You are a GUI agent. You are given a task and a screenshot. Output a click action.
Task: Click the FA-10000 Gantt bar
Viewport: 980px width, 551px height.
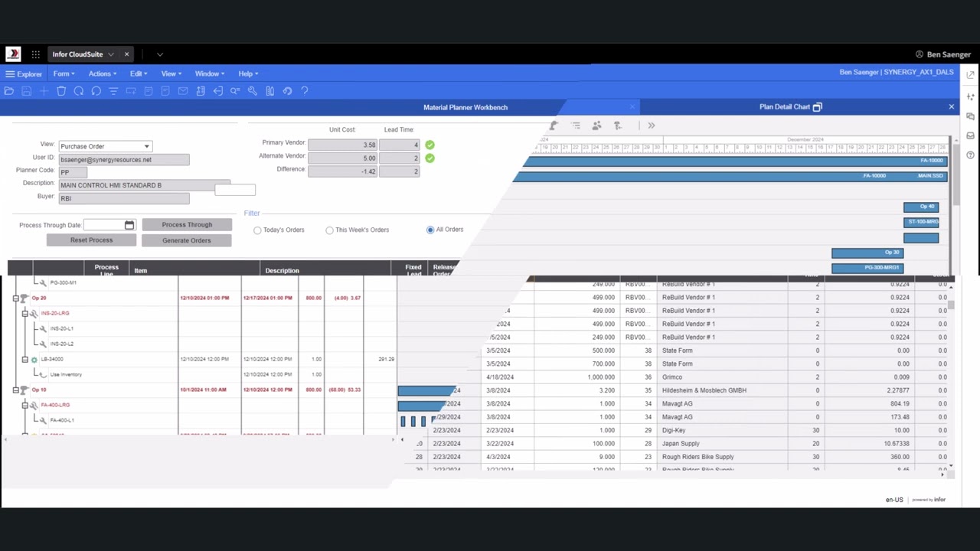pos(737,161)
